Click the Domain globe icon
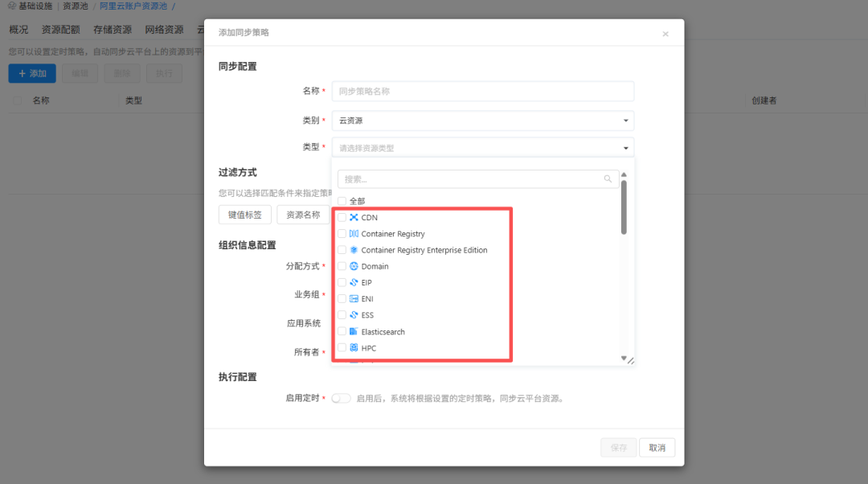 354,266
